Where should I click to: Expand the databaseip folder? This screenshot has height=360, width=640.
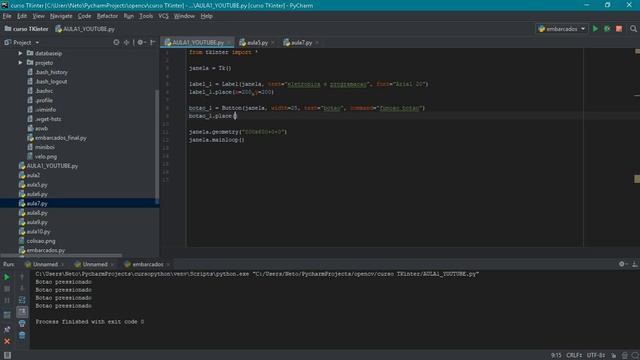point(20,53)
